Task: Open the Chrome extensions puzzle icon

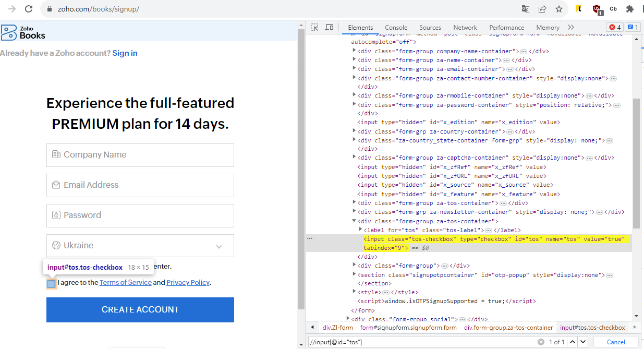Action: (x=629, y=9)
